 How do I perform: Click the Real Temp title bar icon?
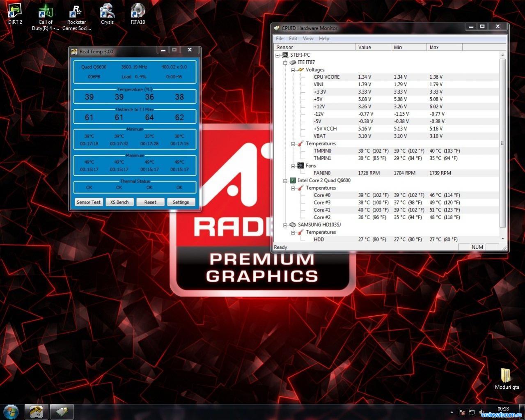coord(74,51)
